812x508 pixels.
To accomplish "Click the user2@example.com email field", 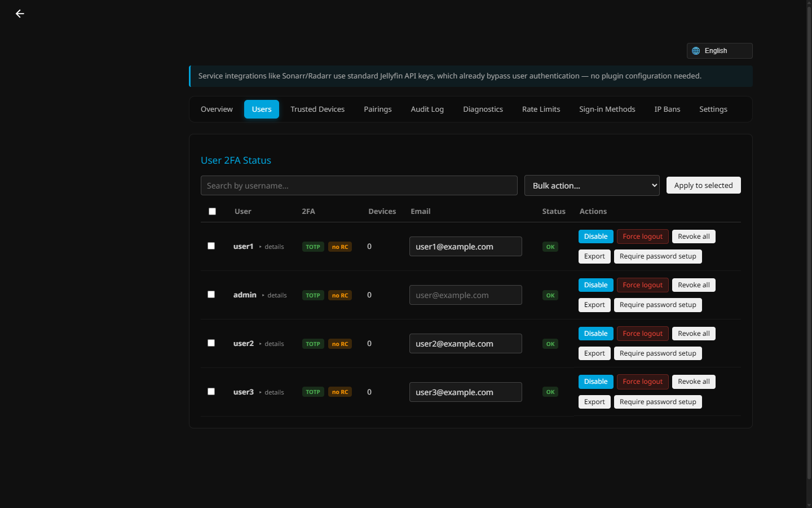I will click(x=466, y=344).
